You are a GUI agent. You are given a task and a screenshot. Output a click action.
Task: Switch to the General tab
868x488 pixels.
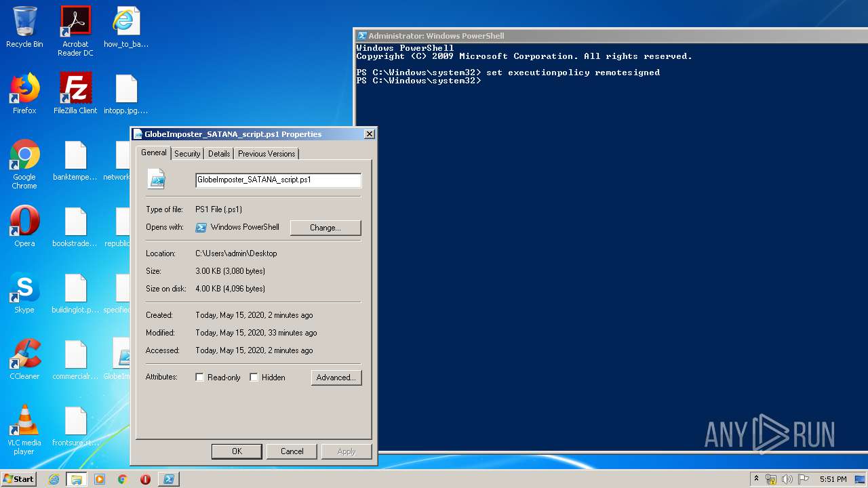[x=154, y=152]
